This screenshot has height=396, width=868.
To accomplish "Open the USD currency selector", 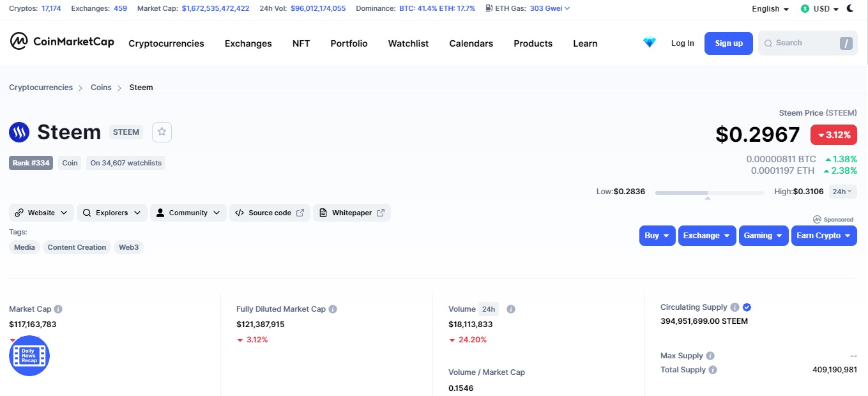I will [x=819, y=9].
